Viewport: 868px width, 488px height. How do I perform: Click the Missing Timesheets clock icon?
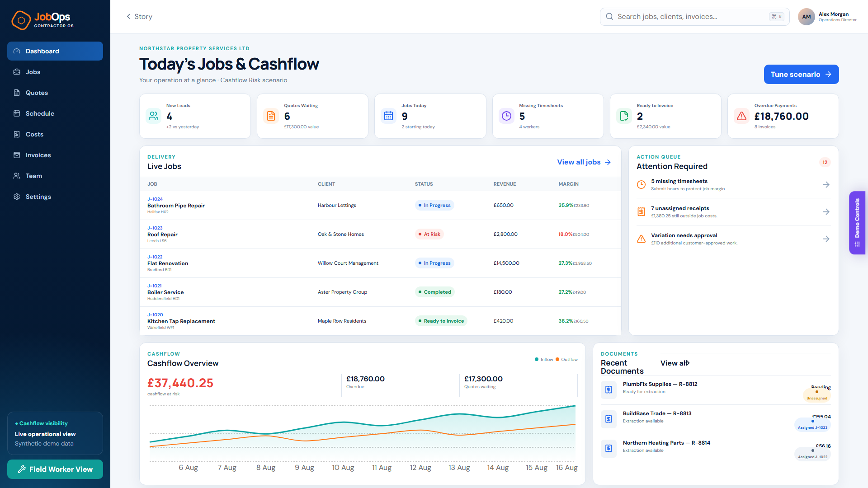tap(507, 116)
